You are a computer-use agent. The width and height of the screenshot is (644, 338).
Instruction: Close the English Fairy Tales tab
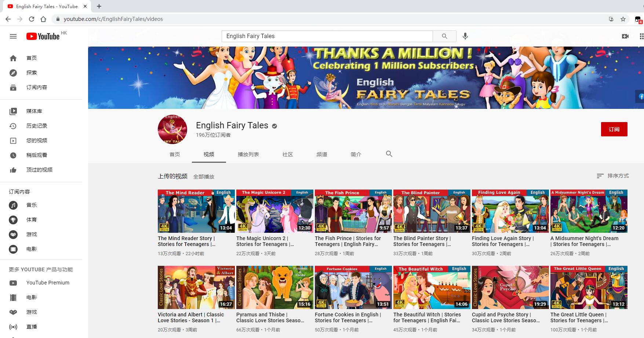(85, 6)
